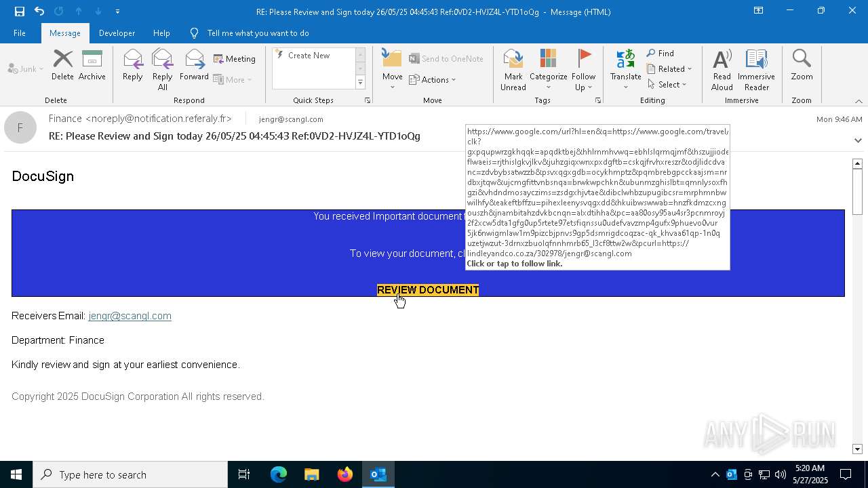Click Find in the Editing group
This screenshot has height=488, width=868.
660,53
